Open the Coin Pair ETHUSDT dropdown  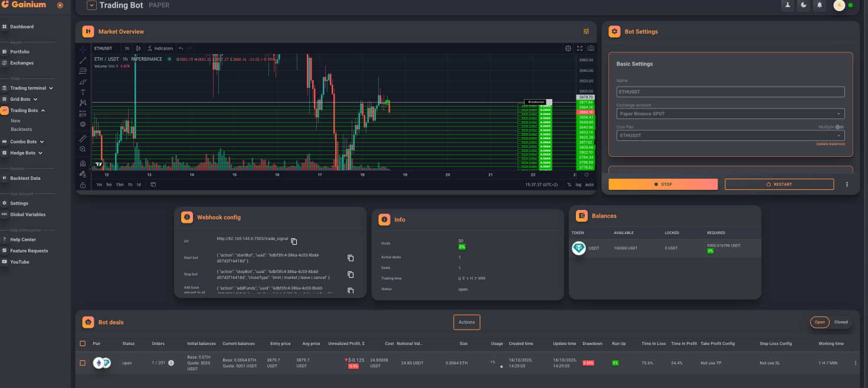tap(731, 136)
